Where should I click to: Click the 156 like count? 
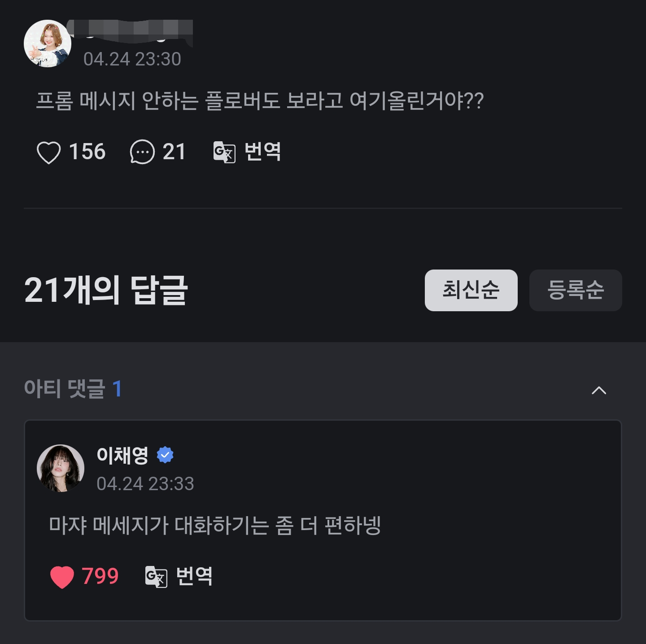(87, 152)
